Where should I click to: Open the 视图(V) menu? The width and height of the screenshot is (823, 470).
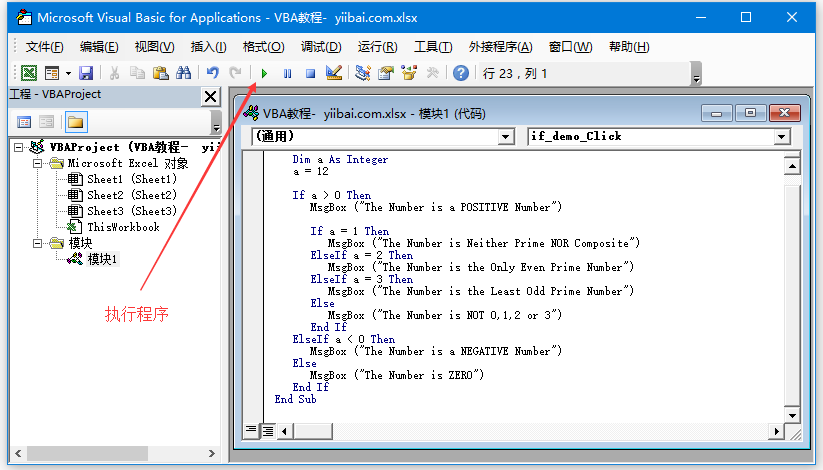154,47
